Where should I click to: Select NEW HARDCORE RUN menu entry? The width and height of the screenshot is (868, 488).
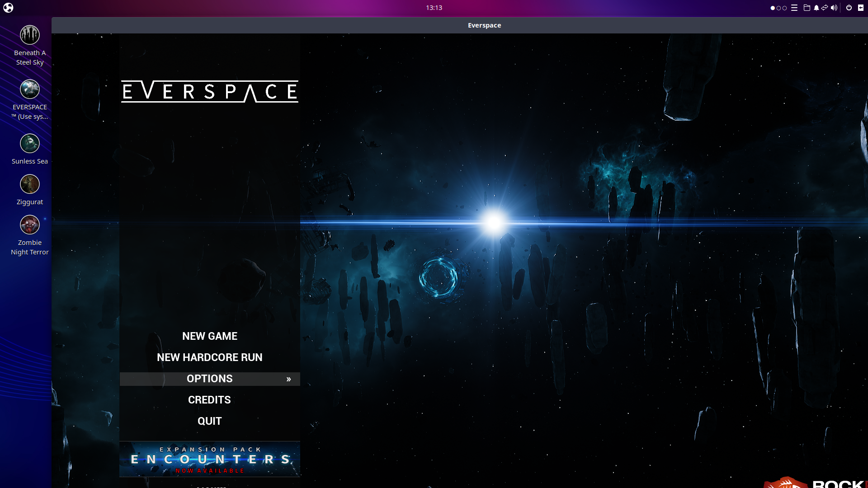(210, 357)
